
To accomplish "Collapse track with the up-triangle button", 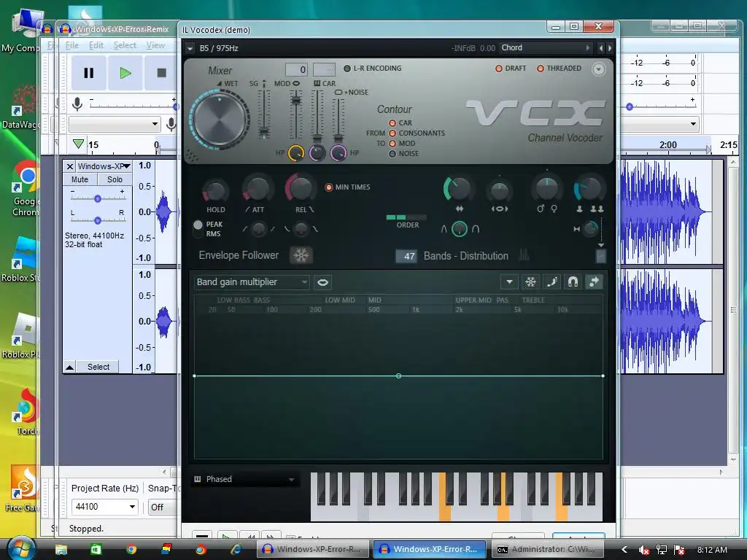I will pos(69,367).
